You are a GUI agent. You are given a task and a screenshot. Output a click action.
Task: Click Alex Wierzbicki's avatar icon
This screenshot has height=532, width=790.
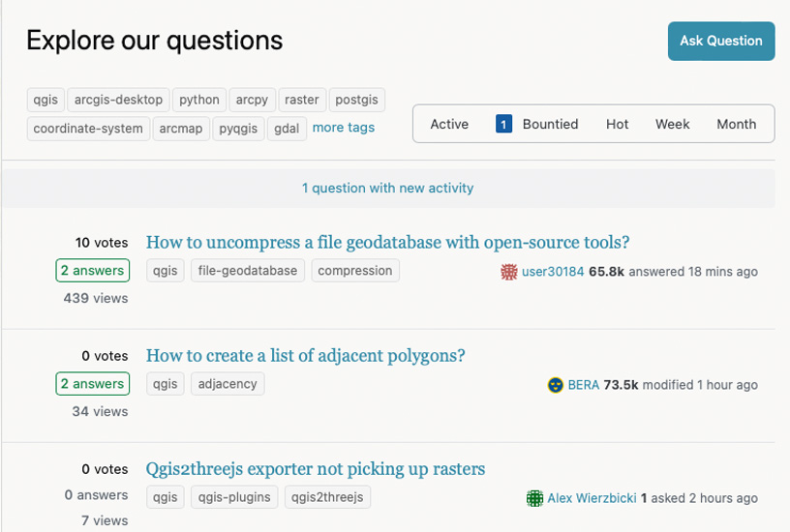click(534, 498)
